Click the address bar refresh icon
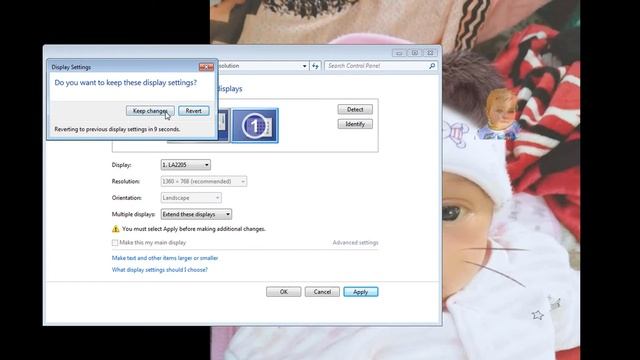Screen dimensions: 640x360 pyautogui.click(x=315, y=66)
